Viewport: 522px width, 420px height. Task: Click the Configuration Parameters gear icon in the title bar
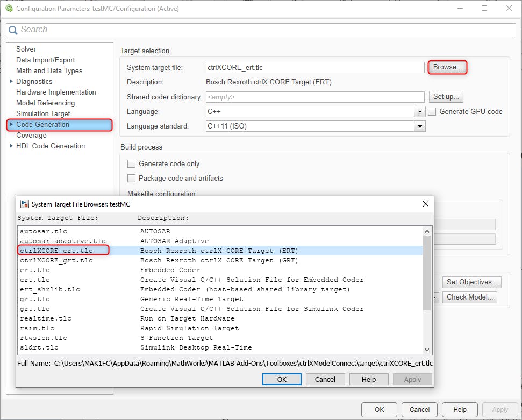(9, 8)
